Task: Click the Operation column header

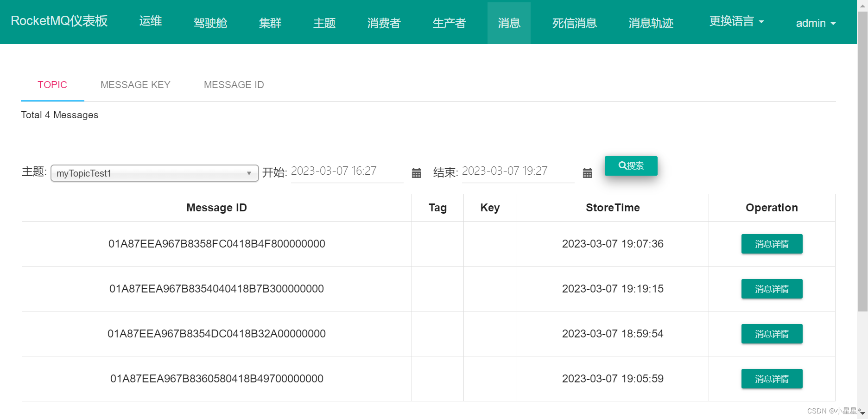Action: point(772,208)
